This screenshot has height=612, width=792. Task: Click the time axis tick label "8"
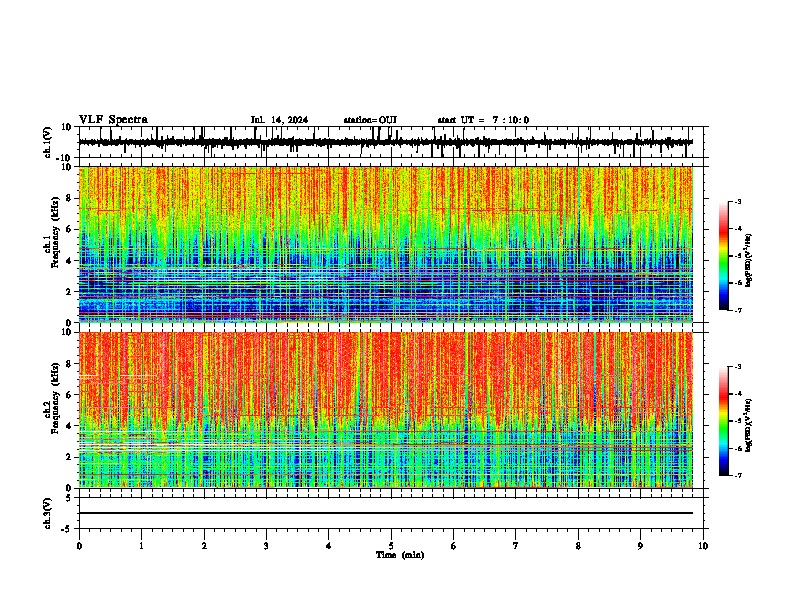578,546
